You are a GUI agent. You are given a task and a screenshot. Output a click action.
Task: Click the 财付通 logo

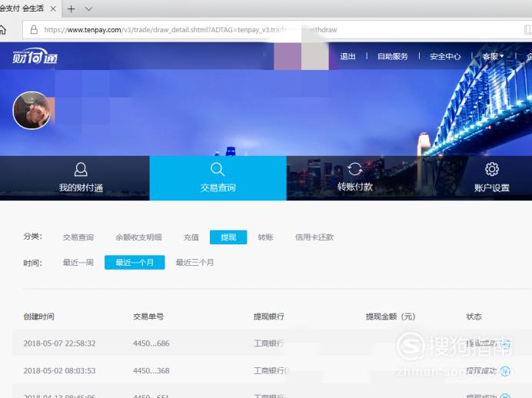(35, 56)
